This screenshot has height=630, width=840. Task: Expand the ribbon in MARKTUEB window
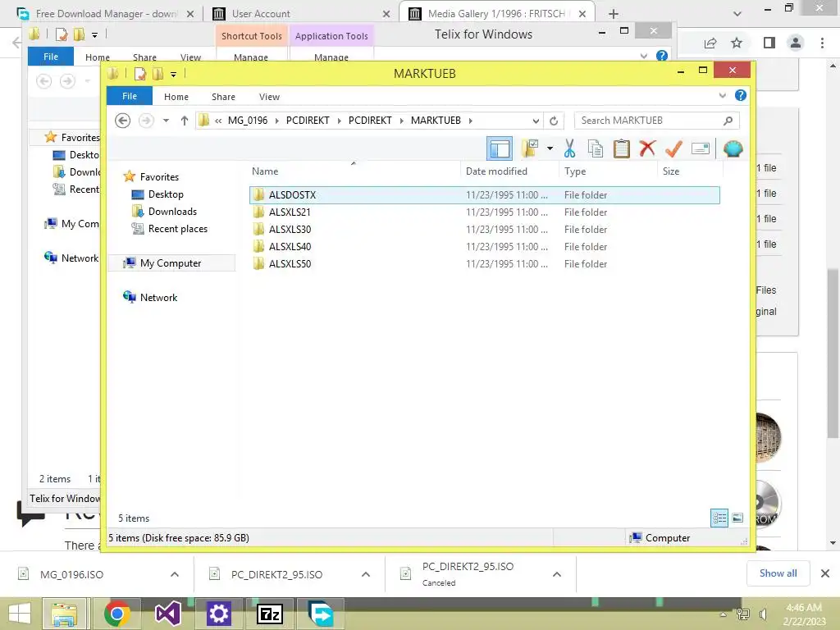722,95
